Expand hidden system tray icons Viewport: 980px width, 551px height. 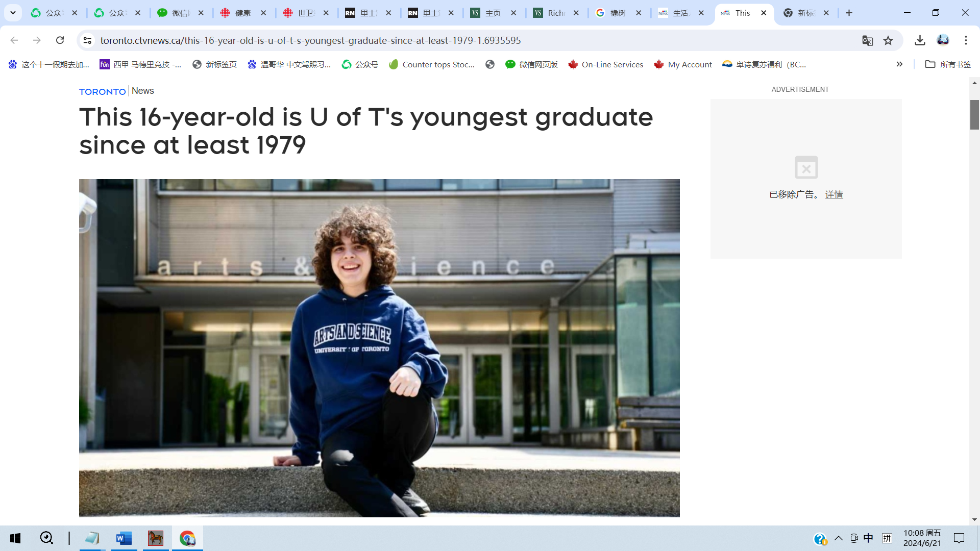coord(839,538)
